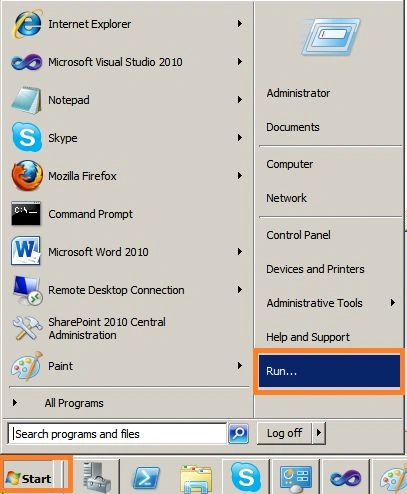
Task: Click the Skype icon in Start menu
Action: [27, 137]
